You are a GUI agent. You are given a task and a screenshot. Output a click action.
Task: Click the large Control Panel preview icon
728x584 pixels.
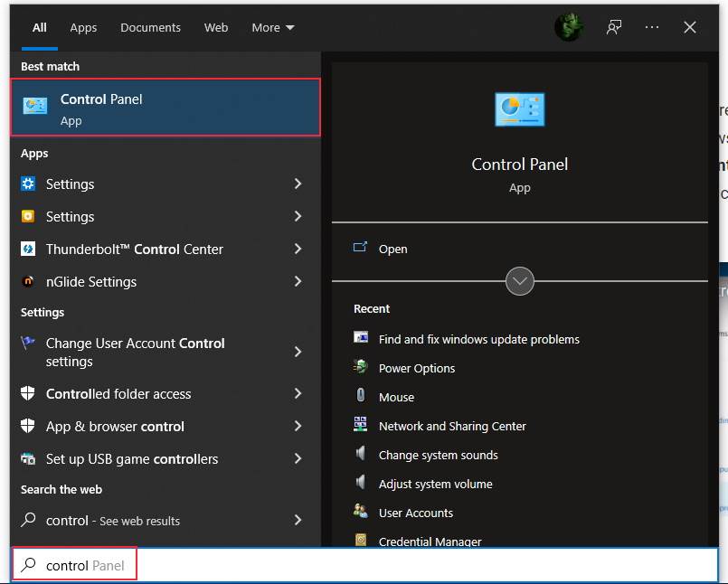[x=519, y=109]
